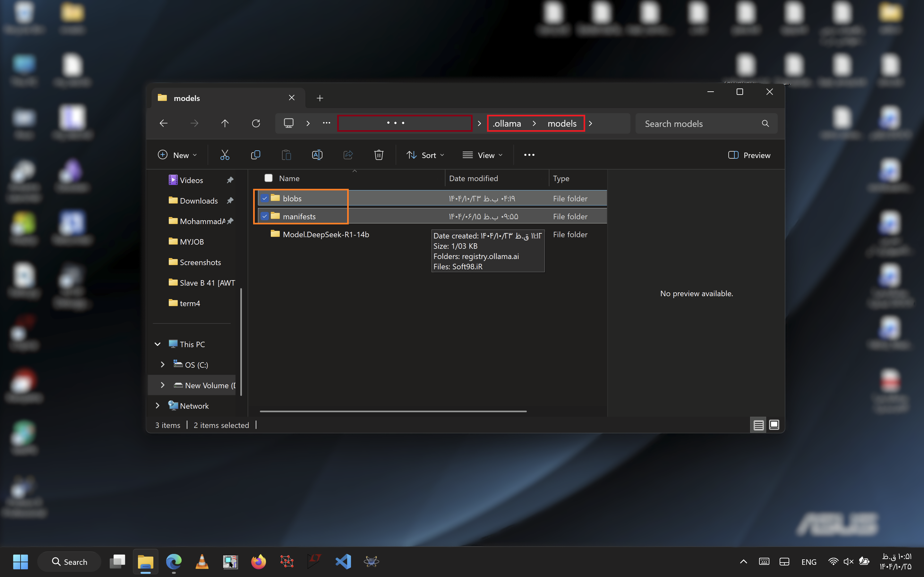Open VLC from the taskbar
924x577 pixels.
tap(201, 561)
